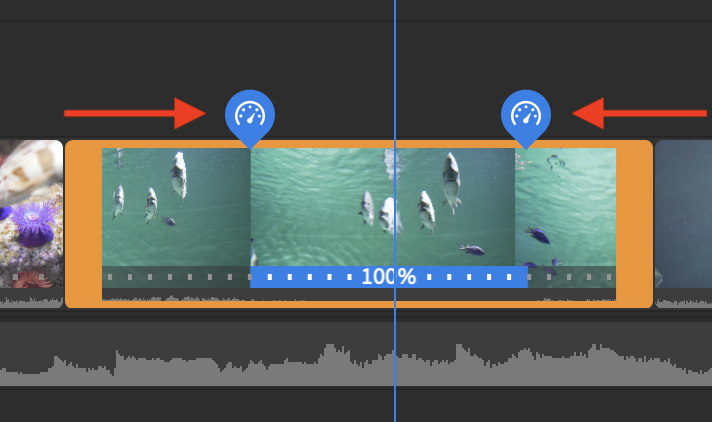712x422 pixels.
Task: Click the right speedometer pin above the clip
Action: [x=526, y=116]
